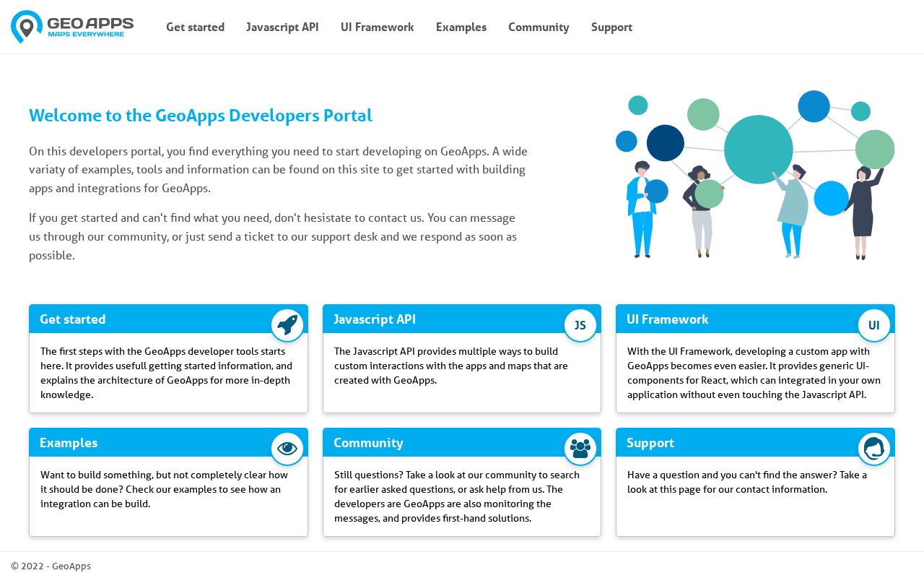Click the JS badge icon
This screenshot has height=578, width=924.
[580, 325]
